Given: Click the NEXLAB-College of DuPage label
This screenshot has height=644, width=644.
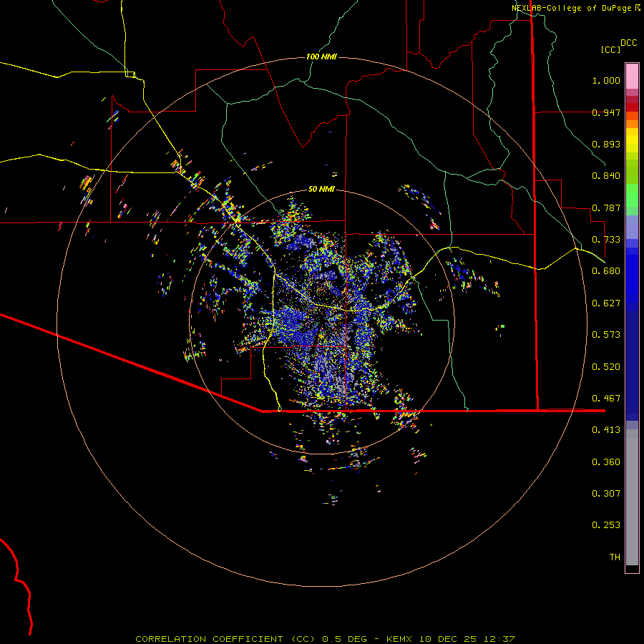Looking at the screenshot, I should (571, 8).
